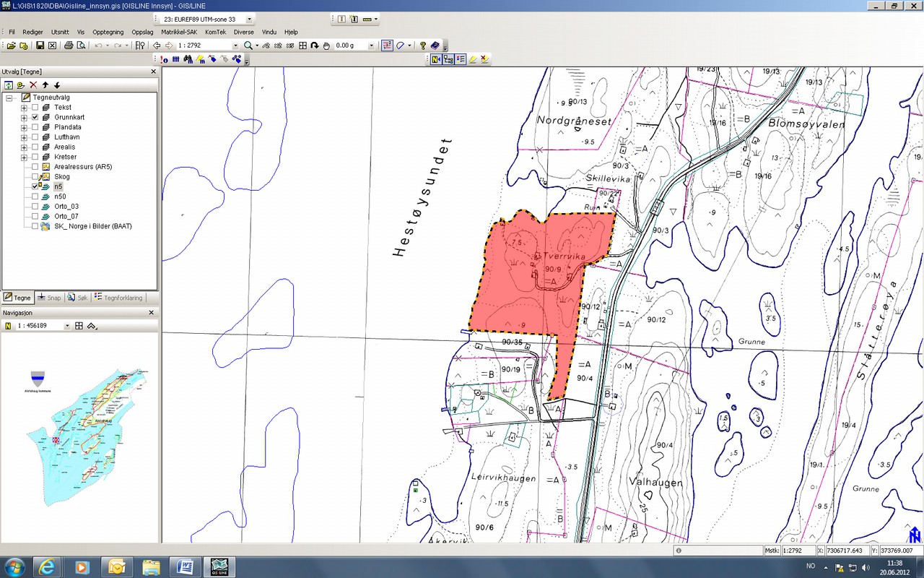This screenshot has width=924, height=578.
Task: Enable the Orto_07 layer checkbox
Action: (35, 216)
